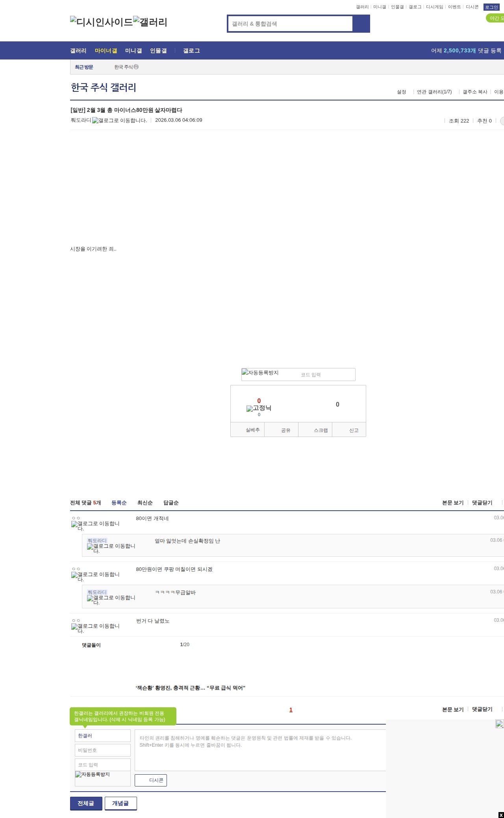The width and height of the screenshot is (504, 818).
Task: Click author name 튀도라디 on reply 'ㅋㅋㅋㅋ무급알바'
Action: click(x=97, y=592)
